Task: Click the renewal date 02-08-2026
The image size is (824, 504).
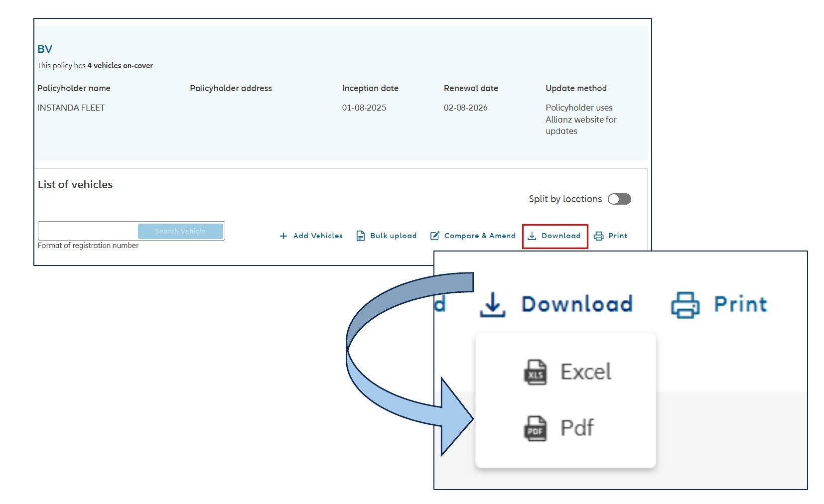Action: pyautogui.click(x=466, y=108)
